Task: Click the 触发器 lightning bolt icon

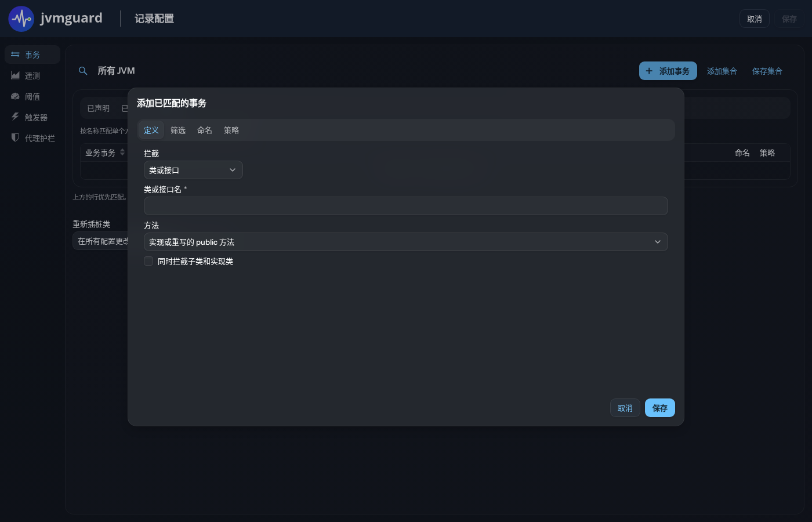Action: pos(15,117)
